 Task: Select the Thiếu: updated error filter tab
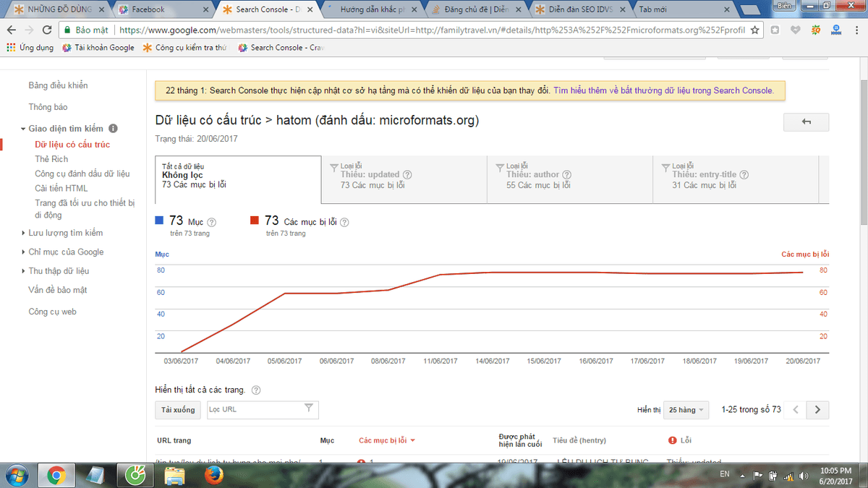point(404,179)
